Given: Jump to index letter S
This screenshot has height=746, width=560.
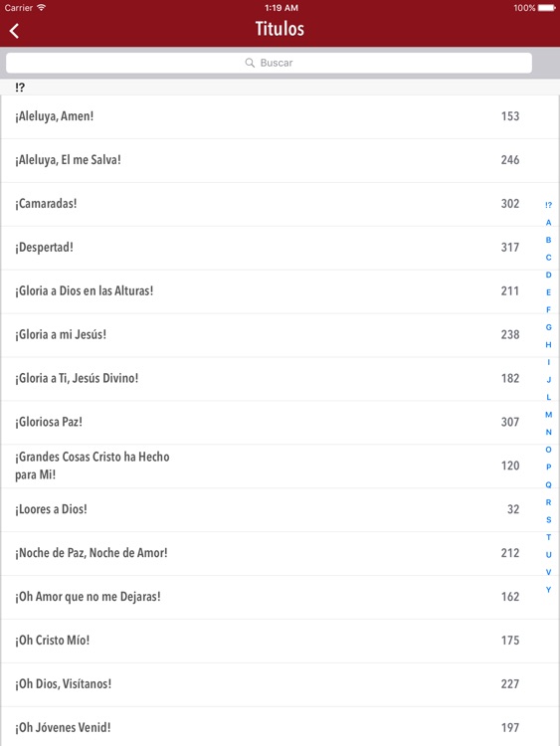Looking at the screenshot, I should point(549,519).
